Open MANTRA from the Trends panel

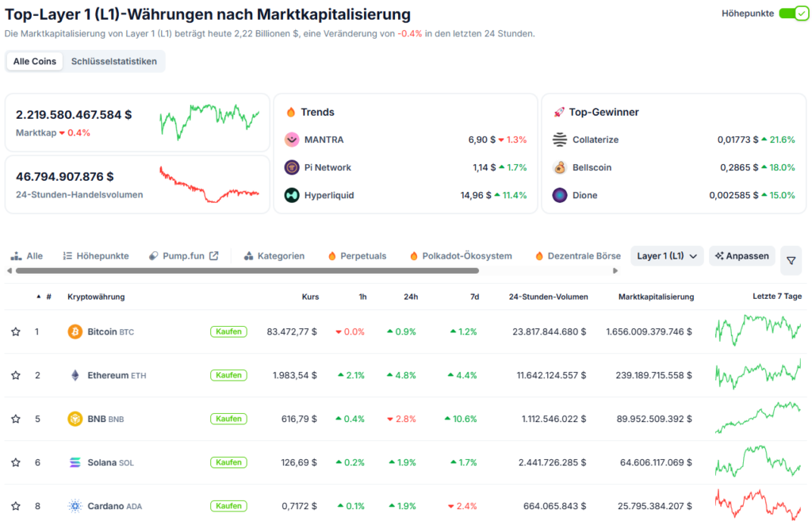(x=316, y=139)
